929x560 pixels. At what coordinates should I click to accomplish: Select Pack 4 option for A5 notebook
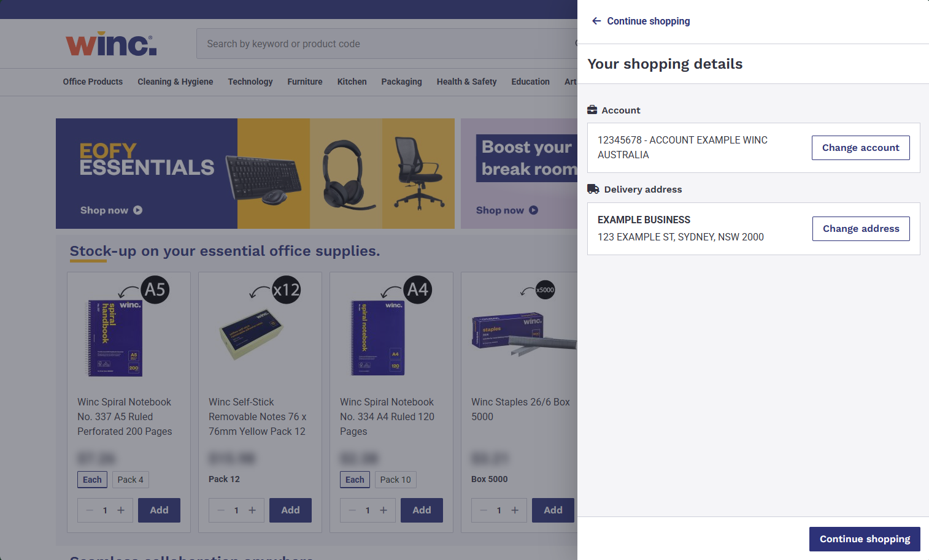coord(130,480)
